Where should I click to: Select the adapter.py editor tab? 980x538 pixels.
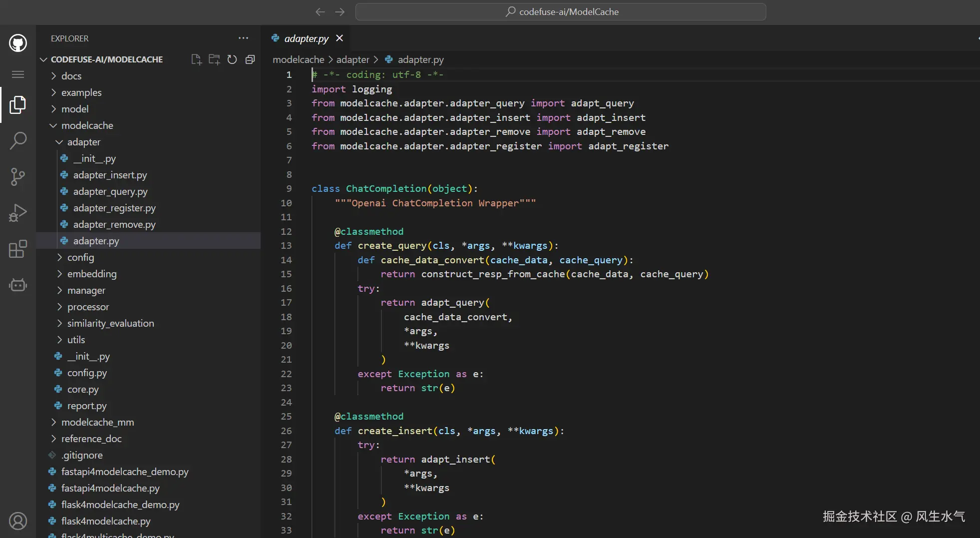pos(306,38)
